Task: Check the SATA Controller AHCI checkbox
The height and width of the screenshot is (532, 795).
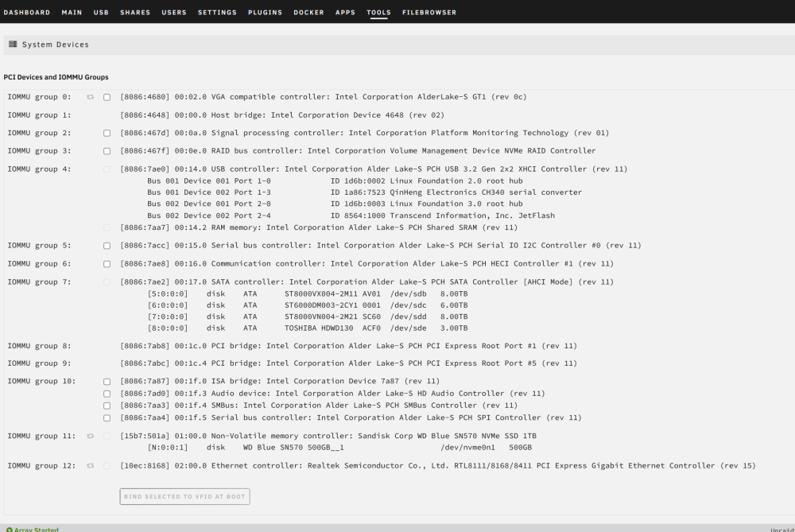Action: coord(107,282)
